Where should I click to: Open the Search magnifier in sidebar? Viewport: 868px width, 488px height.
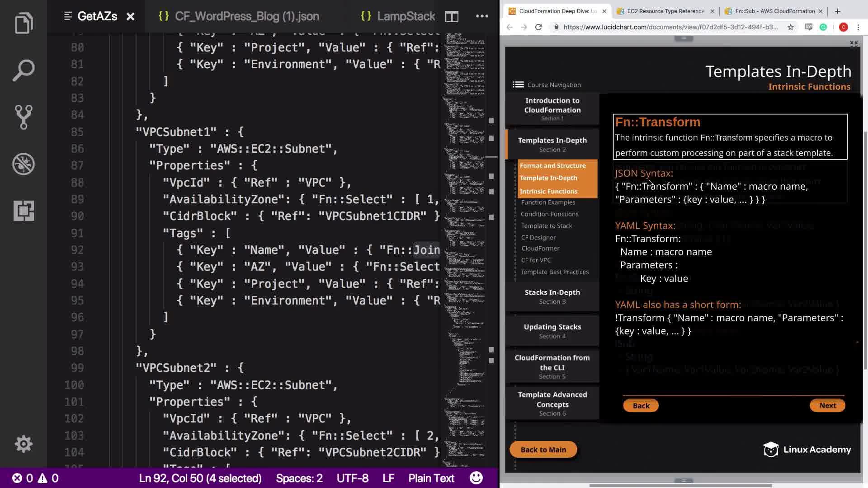pyautogui.click(x=24, y=70)
